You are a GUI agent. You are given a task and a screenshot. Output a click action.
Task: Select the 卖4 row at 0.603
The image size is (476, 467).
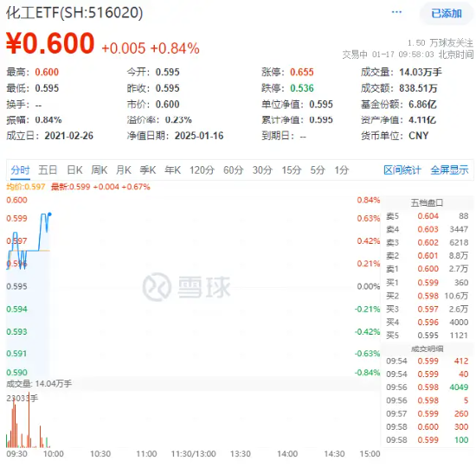(428, 229)
